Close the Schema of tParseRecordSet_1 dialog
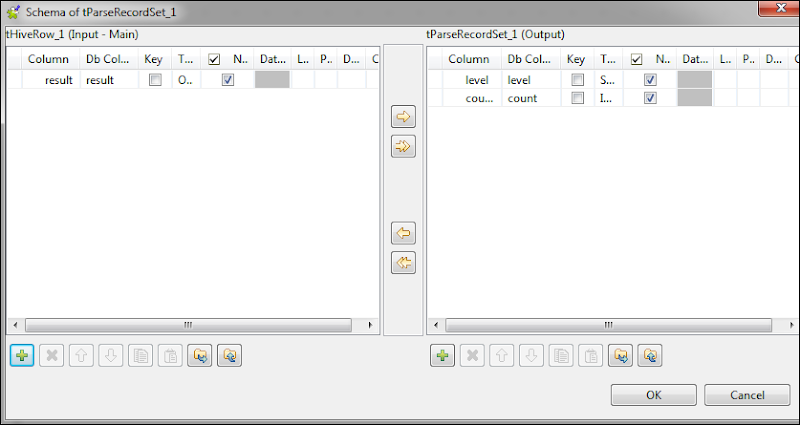The width and height of the screenshot is (800, 425). pyautogui.click(x=780, y=8)
